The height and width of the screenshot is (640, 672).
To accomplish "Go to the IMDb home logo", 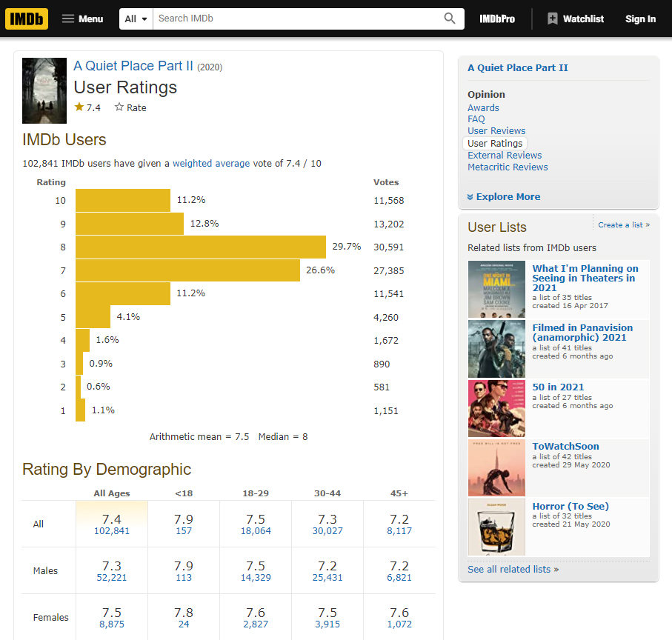I will (x=27, y=19).
